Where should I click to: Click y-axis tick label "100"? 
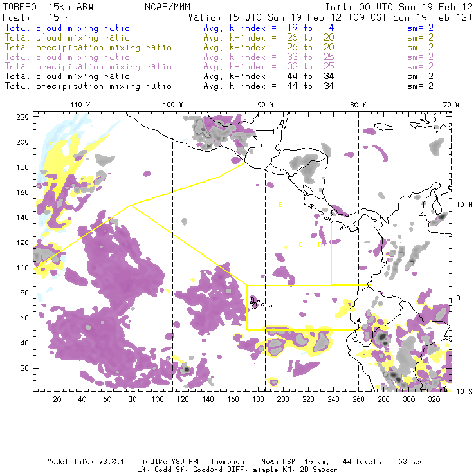[x=23, y=268]
